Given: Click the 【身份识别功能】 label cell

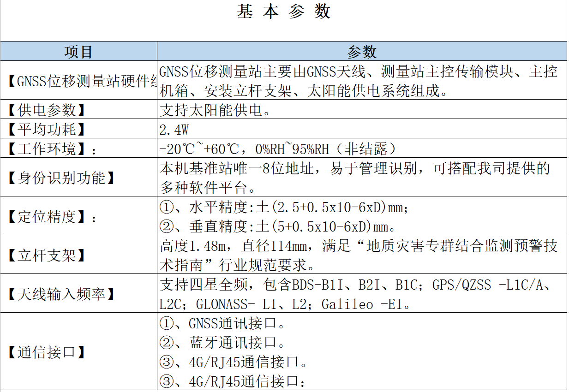Looking at the screenshot, I should pos(78,178).
